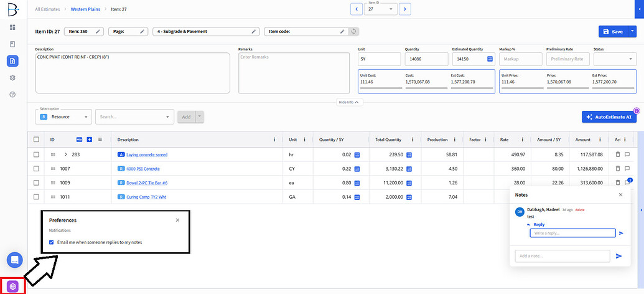Check the row 283 checkbox

pyautogui.click(x=36, y=154)
